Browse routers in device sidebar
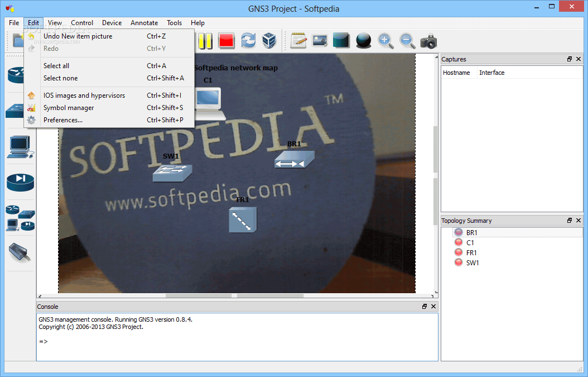The image size is (588, 377). (16, 75)
